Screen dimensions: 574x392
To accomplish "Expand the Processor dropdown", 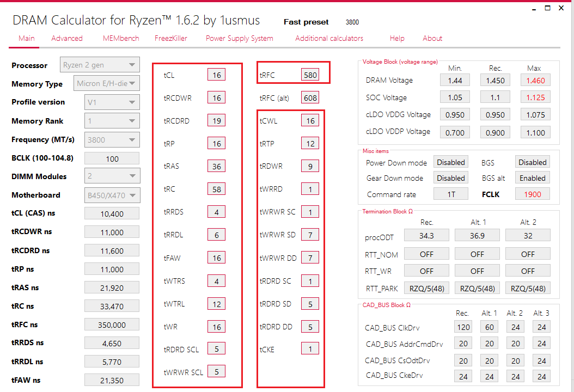I will pos(100,65).
